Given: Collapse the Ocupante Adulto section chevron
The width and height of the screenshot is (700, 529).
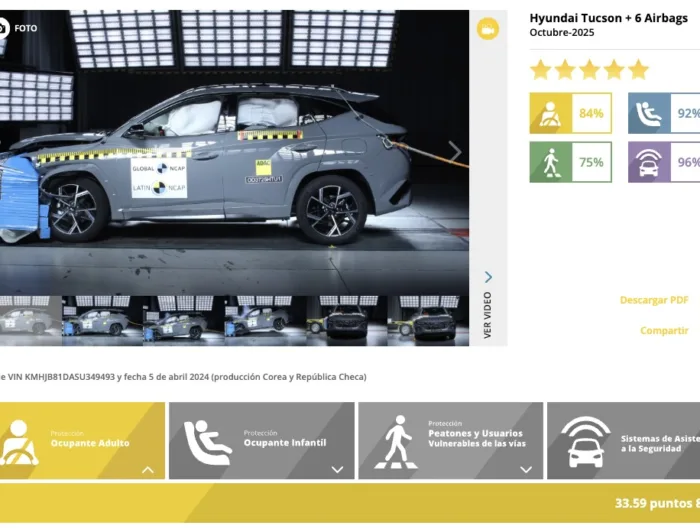Looking at the screenshot, I should pos(148,469).
